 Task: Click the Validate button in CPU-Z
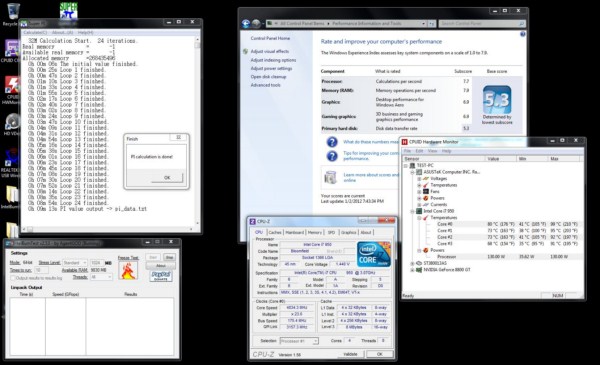pos(351,354)
